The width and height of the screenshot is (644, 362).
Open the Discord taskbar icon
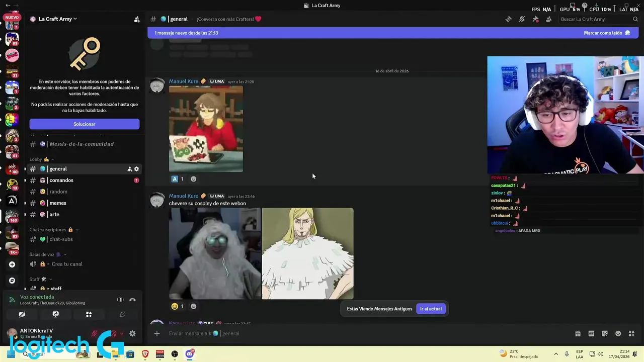point(190,354)
